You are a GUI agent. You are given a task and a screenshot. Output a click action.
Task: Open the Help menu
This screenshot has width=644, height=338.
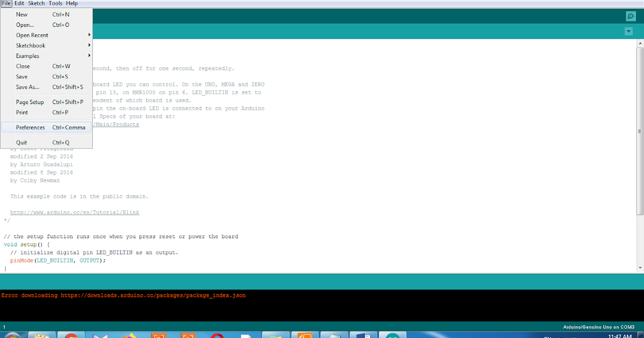[71, 3]
